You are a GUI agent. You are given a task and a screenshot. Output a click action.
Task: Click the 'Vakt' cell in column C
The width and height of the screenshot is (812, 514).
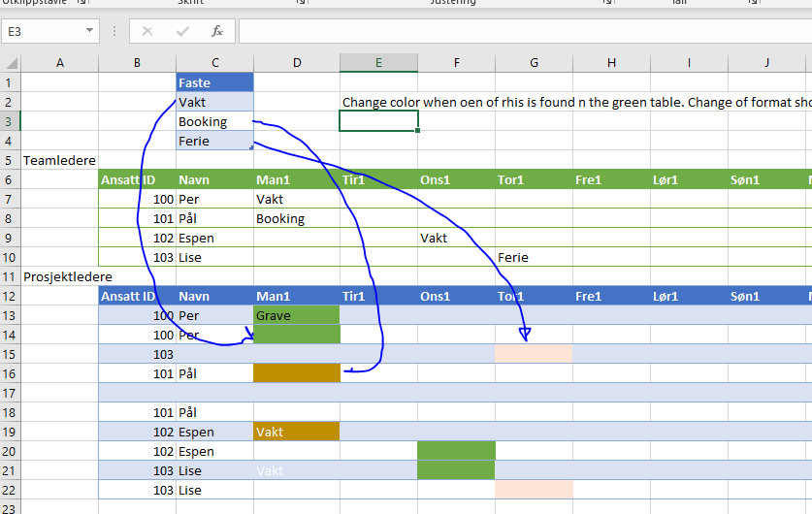(215, 102)
